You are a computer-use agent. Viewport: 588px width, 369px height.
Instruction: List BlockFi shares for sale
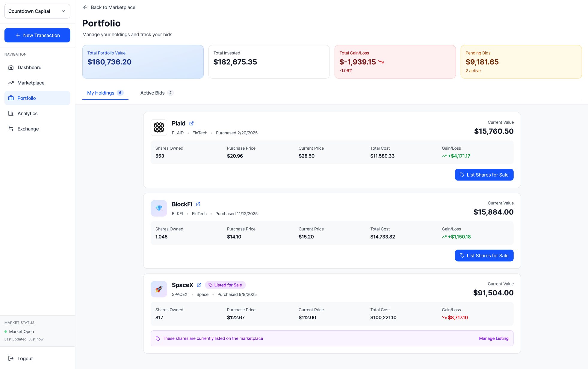click(x=484, y=256)
